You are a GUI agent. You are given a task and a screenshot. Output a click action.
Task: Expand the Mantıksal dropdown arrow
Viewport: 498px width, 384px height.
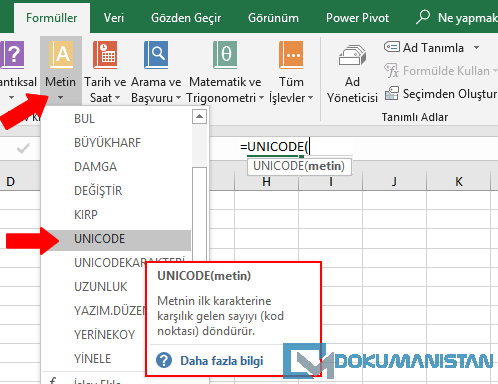click(x=12, y=98)
